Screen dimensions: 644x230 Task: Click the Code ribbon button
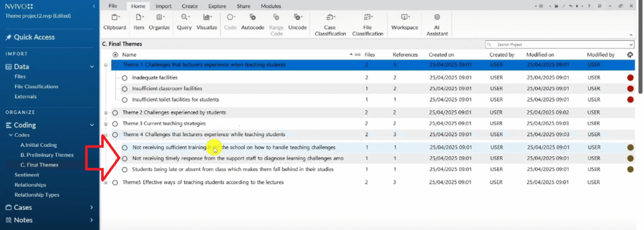[x=230, y=22]
